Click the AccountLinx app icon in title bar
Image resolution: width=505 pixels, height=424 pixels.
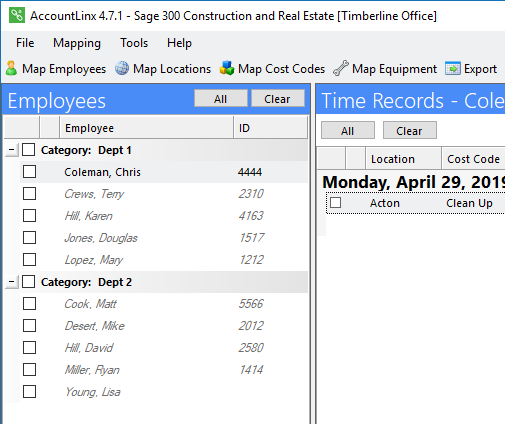(x=17, y=15)
